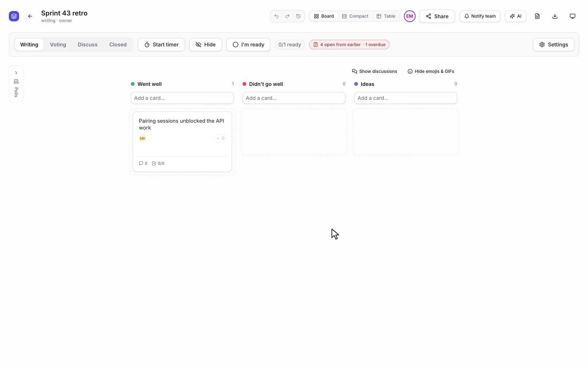Toggle Show discussions
Image resolution: width=588 pixels, height=368 pixels.
pos(374,71)
